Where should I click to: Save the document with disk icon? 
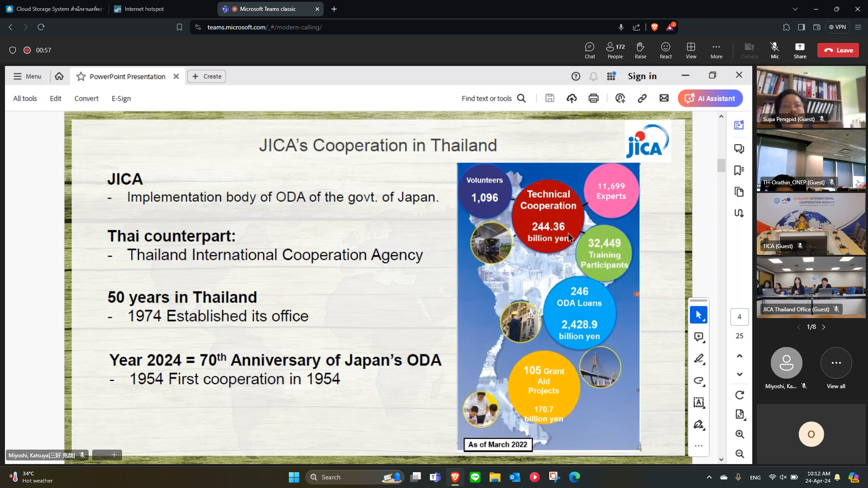point(550,98)
